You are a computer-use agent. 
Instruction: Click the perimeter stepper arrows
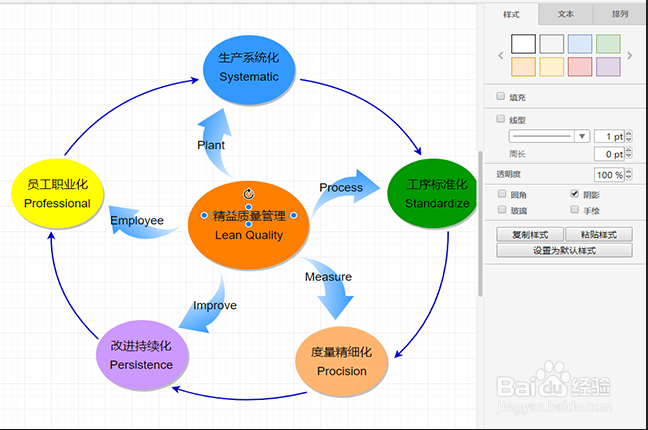(629, 154)
